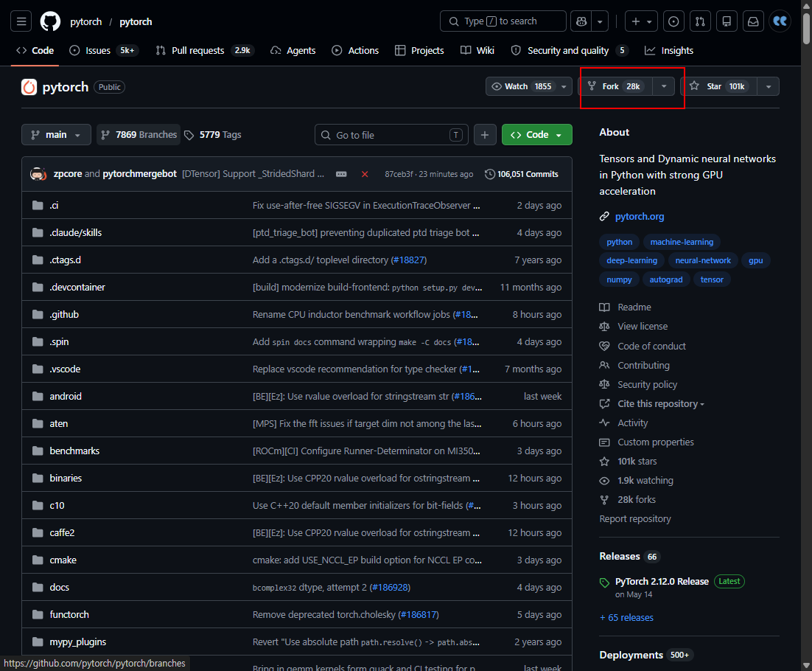This screenshot has width=812, height=671.
Task: View 5779 Tags
Action: 213,135
